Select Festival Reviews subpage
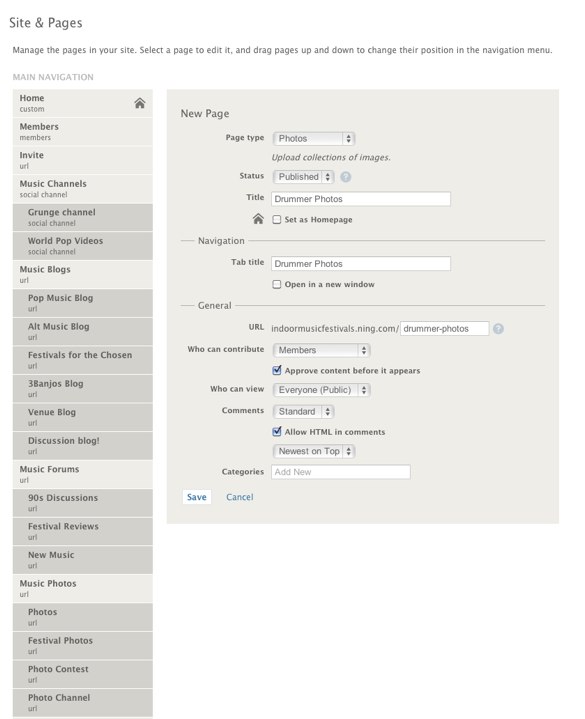585x719 pixels. tap(83, 531)
